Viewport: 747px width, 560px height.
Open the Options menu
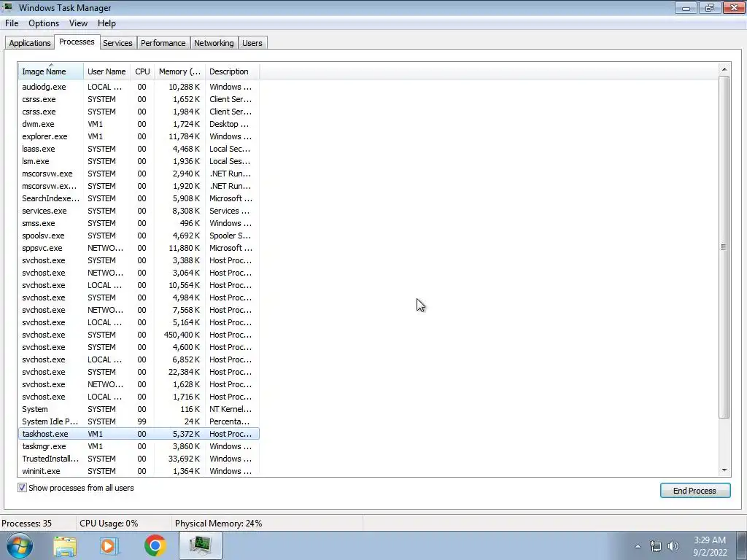[44, 23]
